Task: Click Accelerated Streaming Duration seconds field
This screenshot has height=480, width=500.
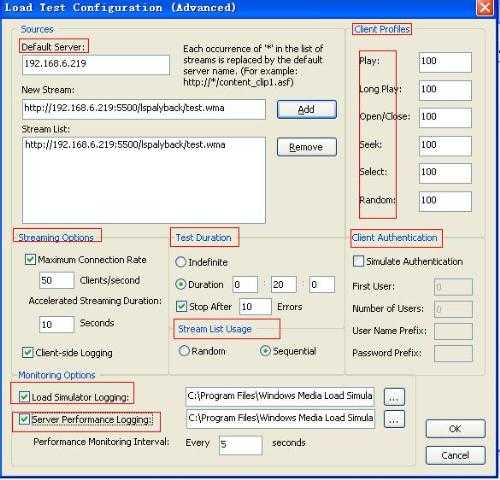Action: [56, 324]
